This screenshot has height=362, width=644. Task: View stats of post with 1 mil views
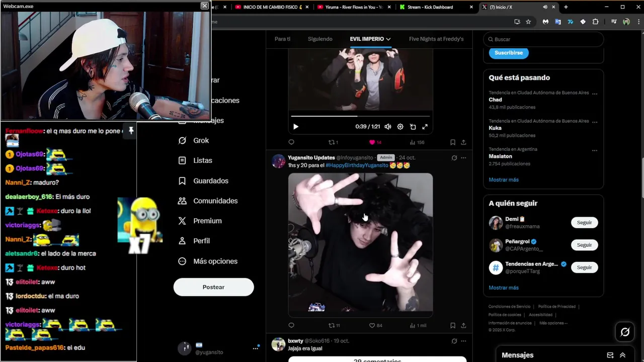pos(418,325)
